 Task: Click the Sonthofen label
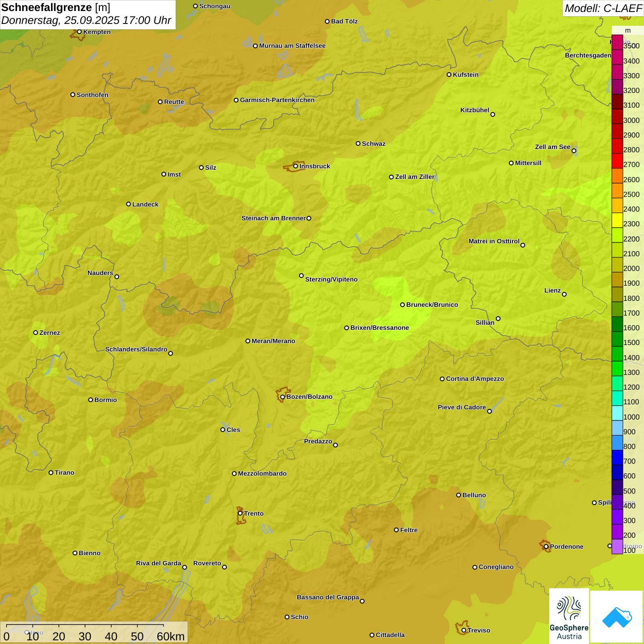[92, 95]
